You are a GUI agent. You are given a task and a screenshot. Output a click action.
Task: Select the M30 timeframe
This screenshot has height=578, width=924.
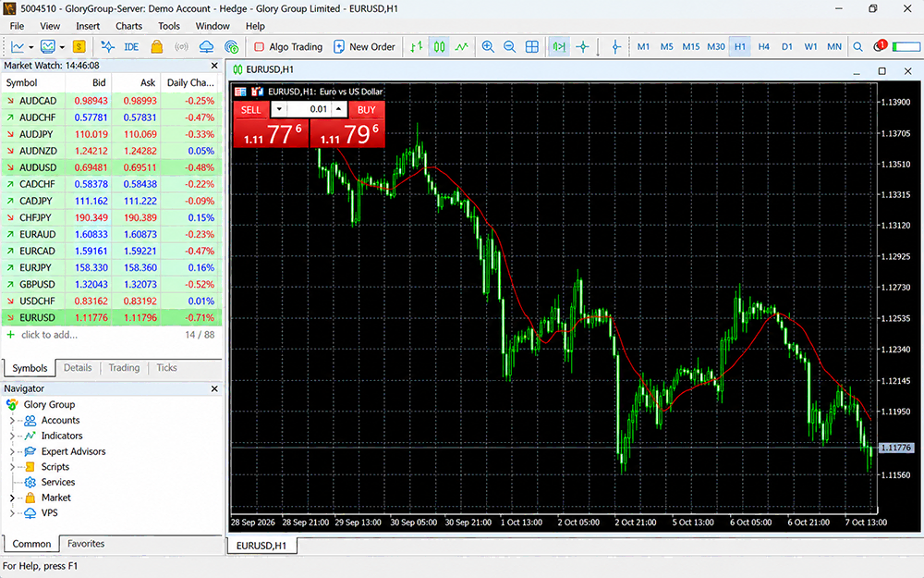pyautogui.click(x=716, y=46)
